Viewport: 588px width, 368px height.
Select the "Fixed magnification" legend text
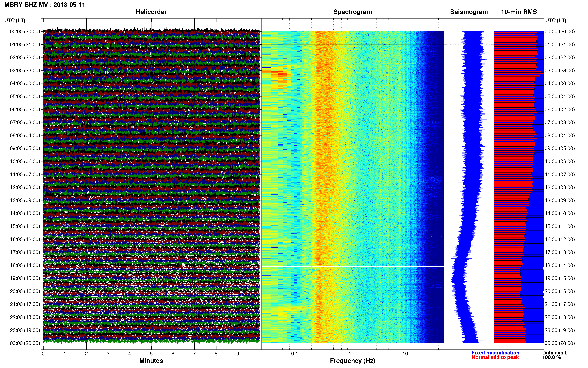click(x=495, y=353)
